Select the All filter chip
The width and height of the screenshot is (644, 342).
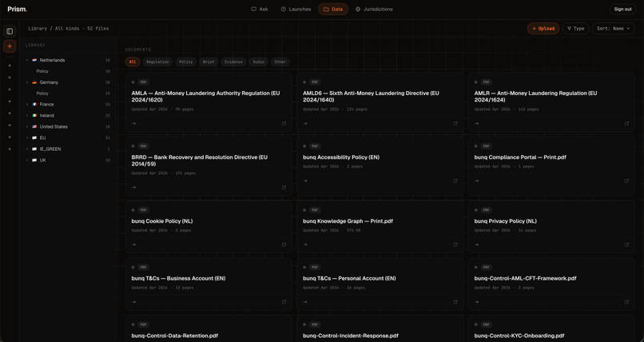(133, 62)
